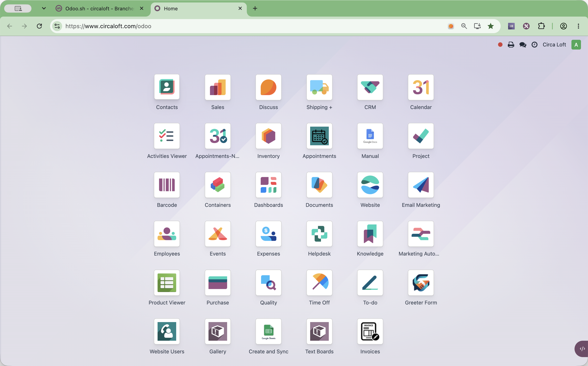Open the browser zoom indicator
Viewport: 588px width, 366px height.
[x=464, y=26]
